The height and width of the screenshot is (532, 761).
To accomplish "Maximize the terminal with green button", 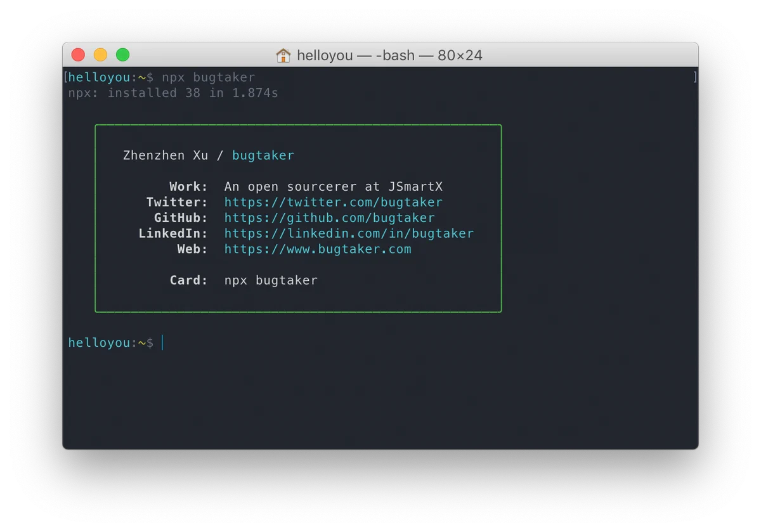I will (x=122, y=55).
